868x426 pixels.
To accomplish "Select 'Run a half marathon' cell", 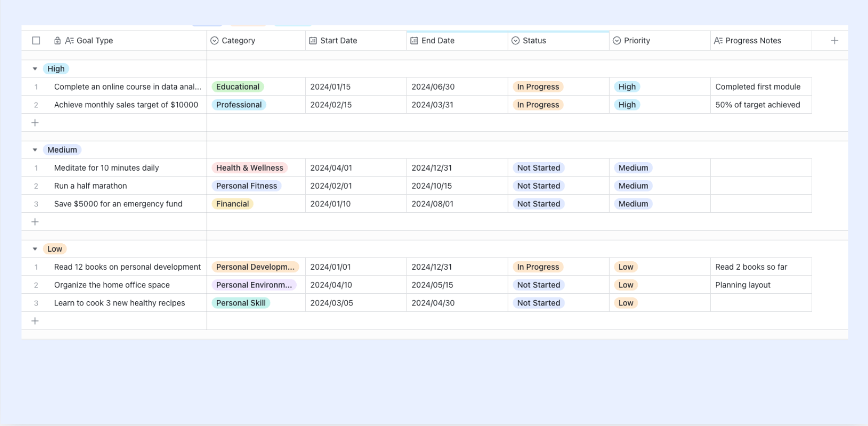I will [x=128, y=186].
